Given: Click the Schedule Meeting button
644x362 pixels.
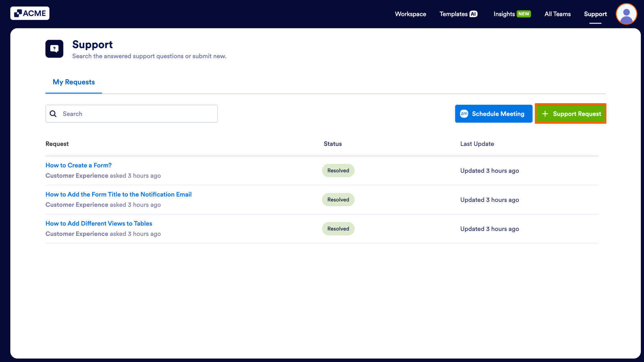Looking at the screenshot, I should point(493,114).
